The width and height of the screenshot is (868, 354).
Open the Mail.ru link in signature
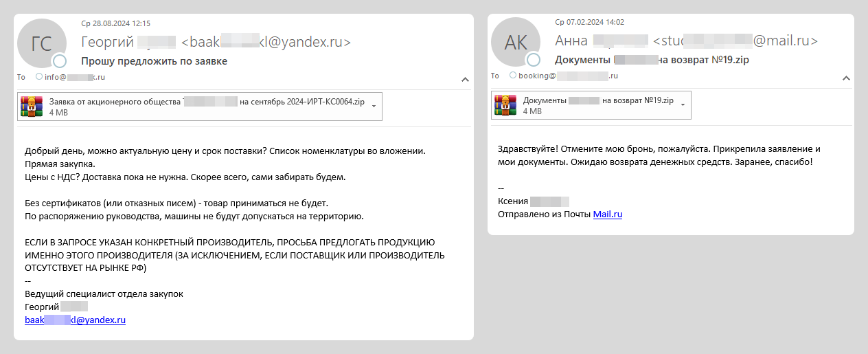click(x=608, y=214)
